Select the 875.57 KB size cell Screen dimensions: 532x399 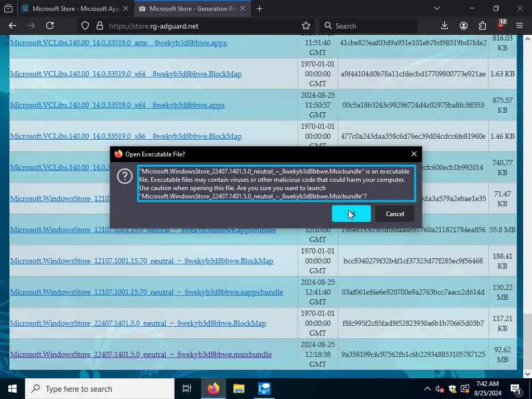[502, 105]
